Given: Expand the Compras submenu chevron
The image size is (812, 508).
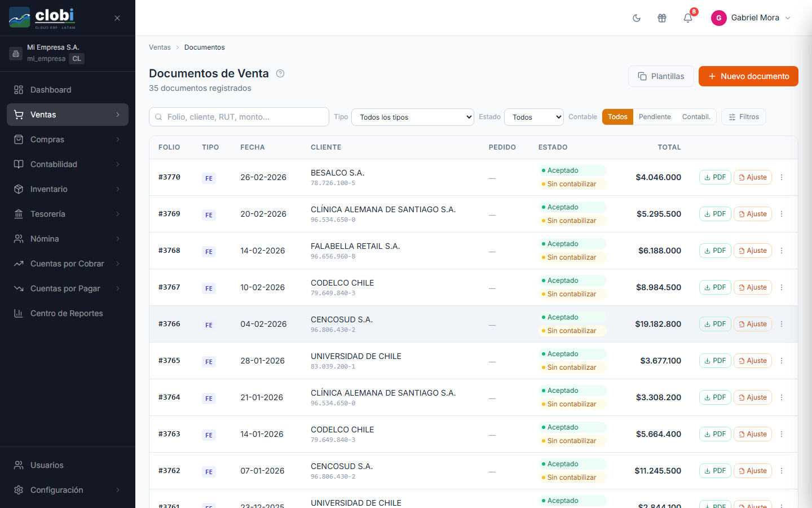Looking at the screenshot, I should point(118,139).
